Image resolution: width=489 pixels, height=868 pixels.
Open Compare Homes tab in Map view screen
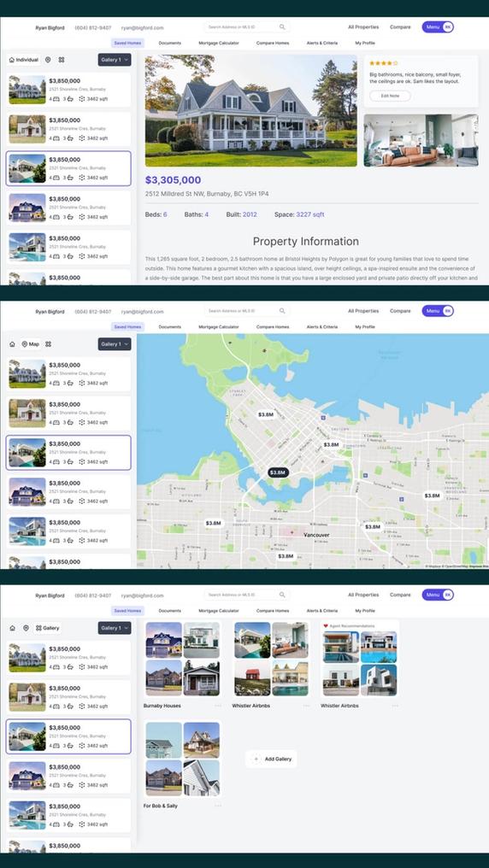[273, 327]
